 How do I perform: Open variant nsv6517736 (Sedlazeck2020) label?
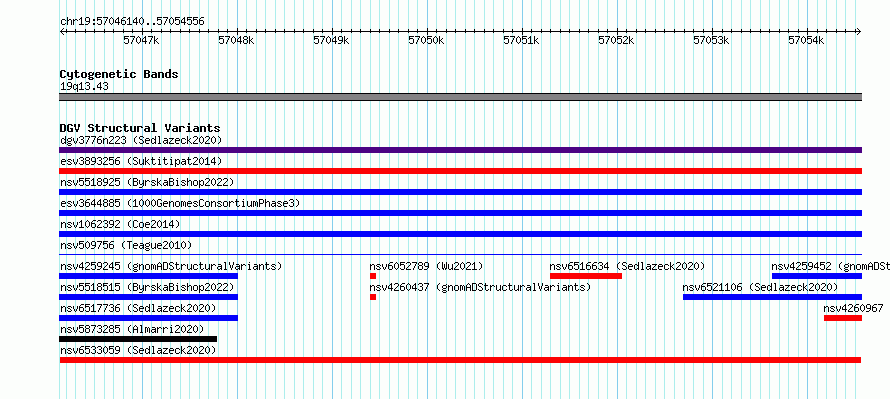click(138, 308)
